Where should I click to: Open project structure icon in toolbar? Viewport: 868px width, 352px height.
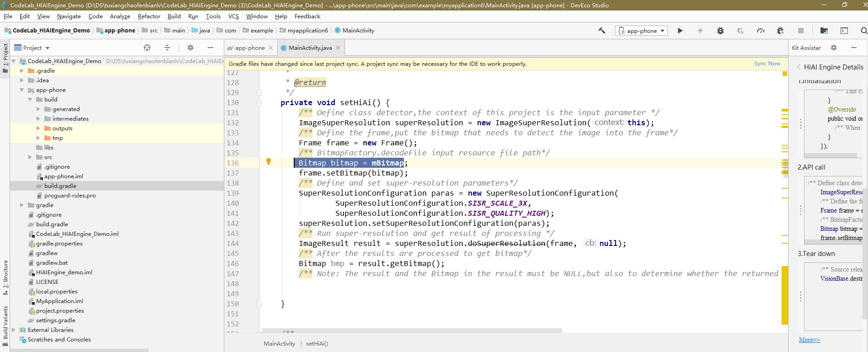(824, 31)
